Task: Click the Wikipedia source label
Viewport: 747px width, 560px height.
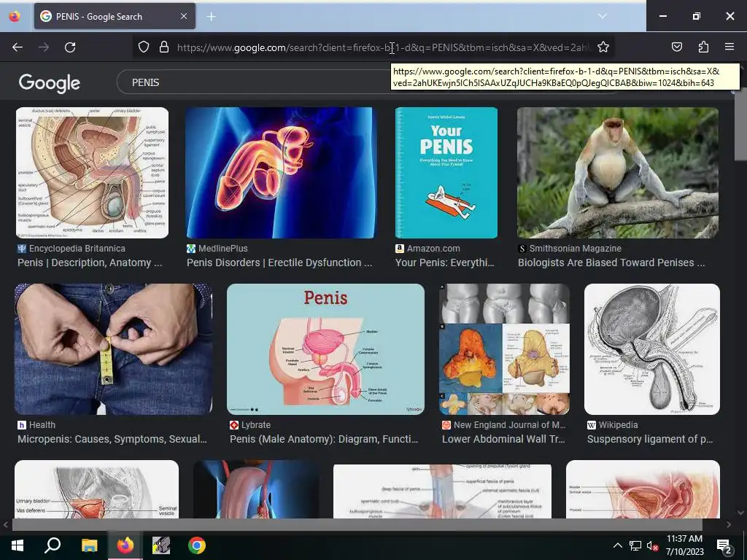Action: pos(619,425)
